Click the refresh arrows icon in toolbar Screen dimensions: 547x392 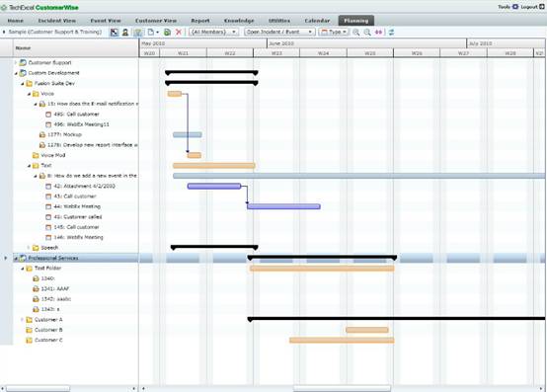tap(391, 32)
